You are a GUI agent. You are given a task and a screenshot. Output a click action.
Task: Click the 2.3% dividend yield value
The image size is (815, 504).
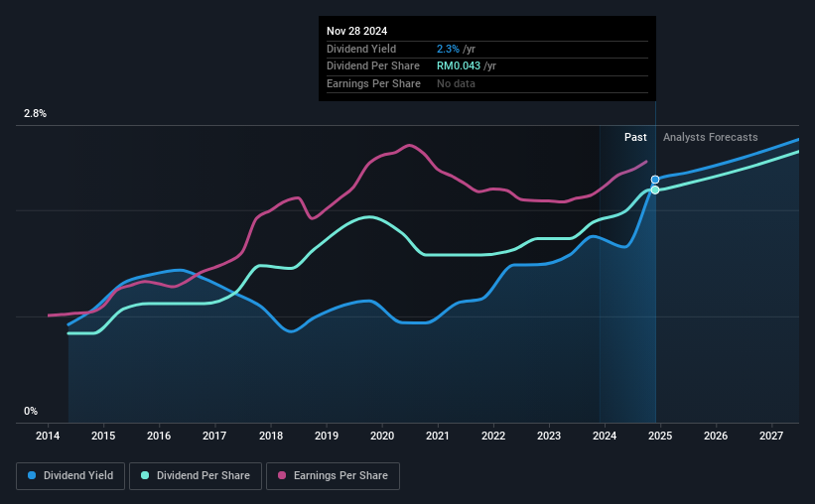click(448, 49)
